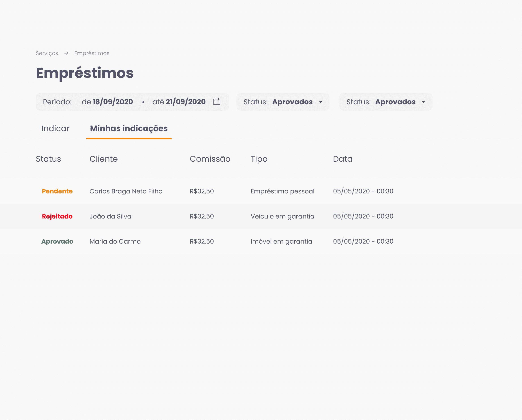
Task: Select client João da Silva
Action: 110,216
